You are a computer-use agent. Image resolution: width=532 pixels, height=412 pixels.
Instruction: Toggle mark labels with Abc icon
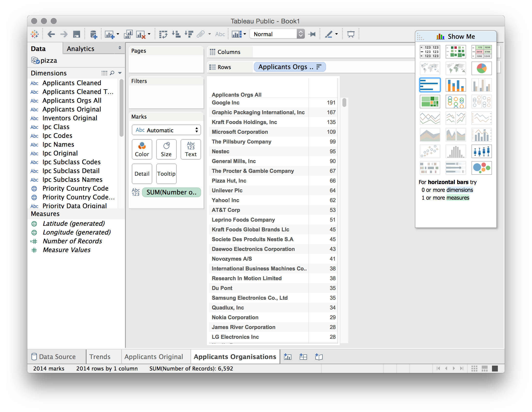coord(220,34)
